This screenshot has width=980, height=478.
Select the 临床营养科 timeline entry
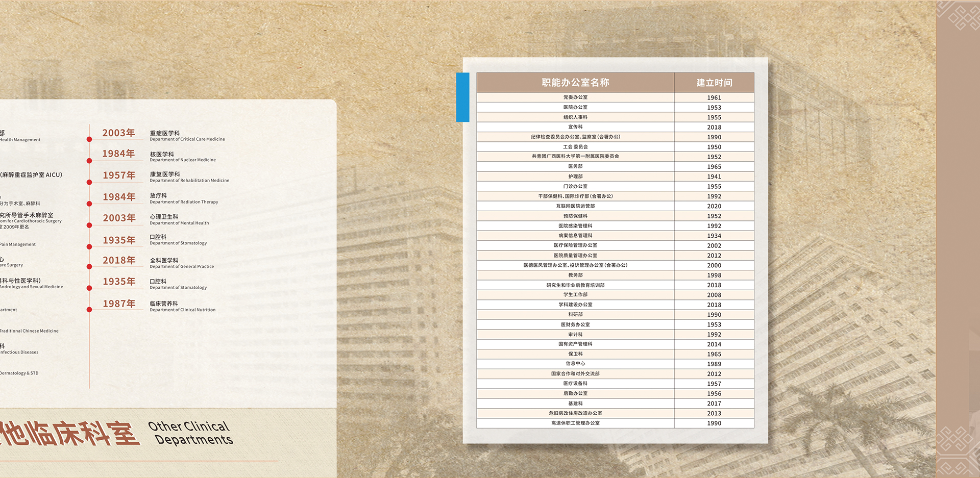click(164, 304)
